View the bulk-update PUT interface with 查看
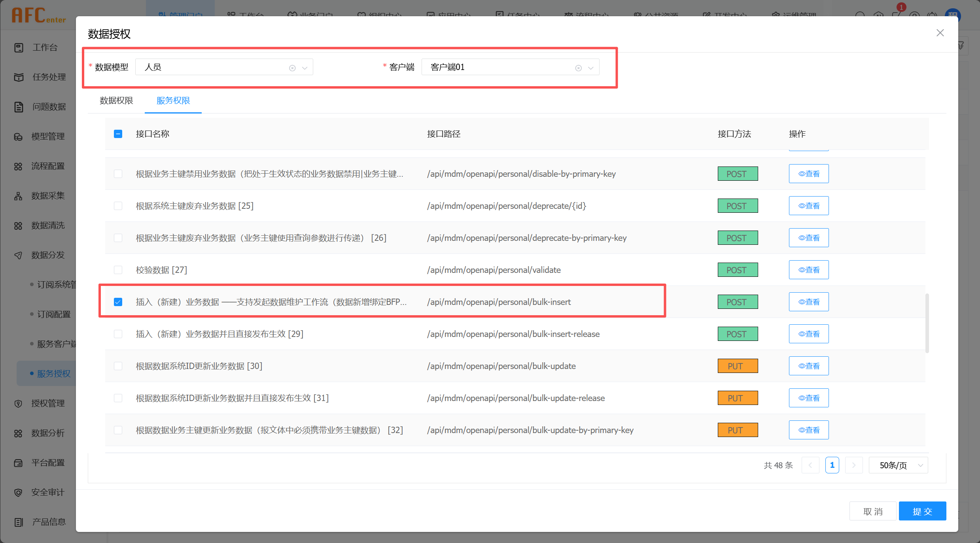This screenshot has height=543, width=980. click(x=808, y=366)
